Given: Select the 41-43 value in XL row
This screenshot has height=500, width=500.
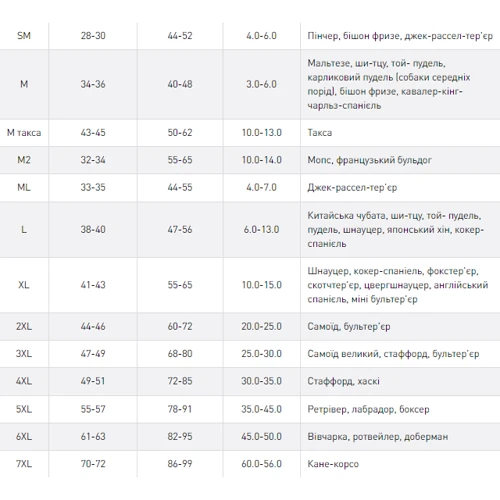Looking at the screenshot, I should point(93,285).
